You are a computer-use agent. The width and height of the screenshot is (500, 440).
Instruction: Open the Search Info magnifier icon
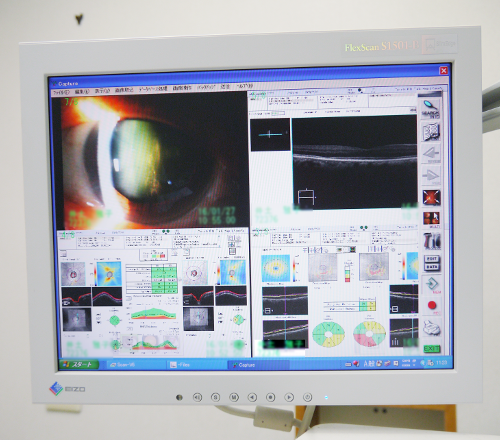[x=430, y=108]
